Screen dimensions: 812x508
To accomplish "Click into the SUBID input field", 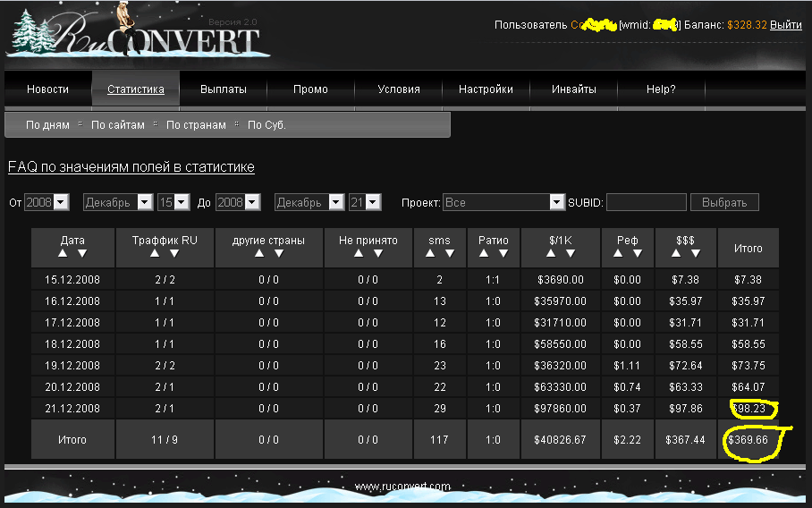I will (x=646, y=203).
